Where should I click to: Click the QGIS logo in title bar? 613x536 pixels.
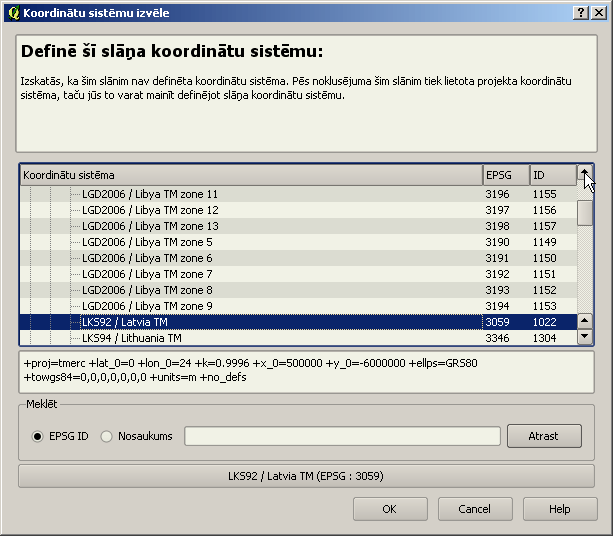click(14, 13)
